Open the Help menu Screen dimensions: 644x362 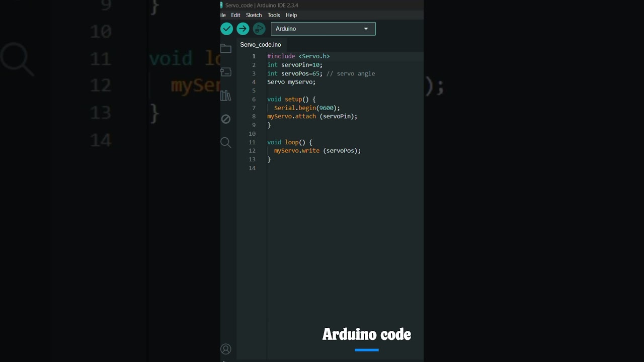(291, 15)
